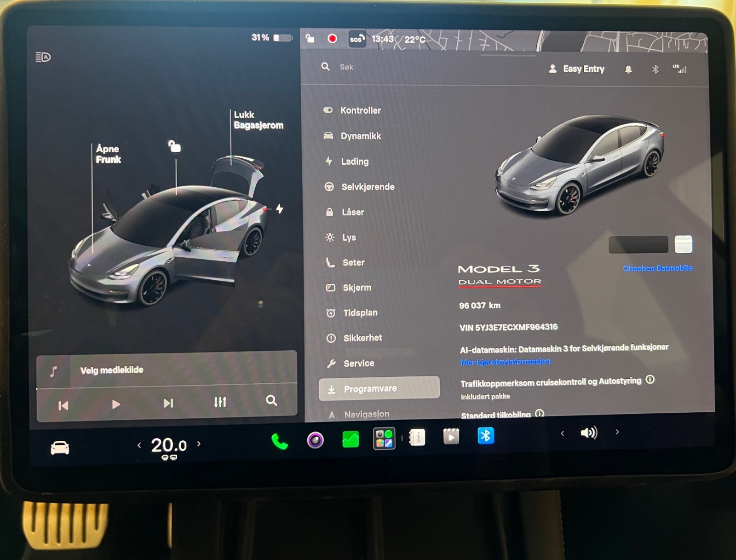Tap info icon beside Standard tilkobling

click(x=540, y=413)
